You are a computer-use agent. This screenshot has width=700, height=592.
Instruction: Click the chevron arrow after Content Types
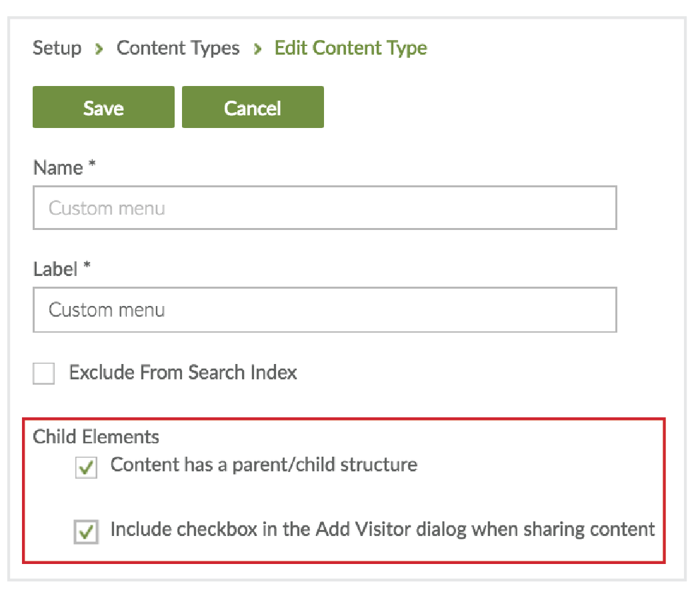click(258, 49)
